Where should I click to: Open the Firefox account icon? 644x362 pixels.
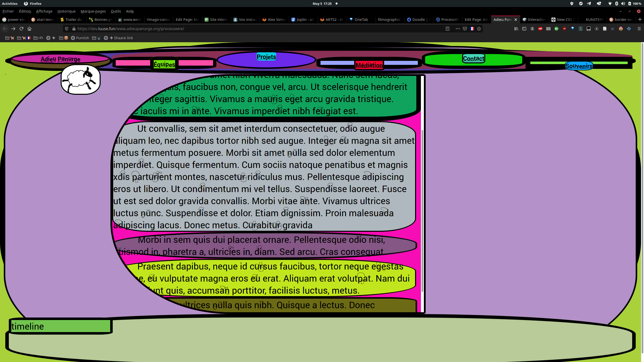(532, 29)
